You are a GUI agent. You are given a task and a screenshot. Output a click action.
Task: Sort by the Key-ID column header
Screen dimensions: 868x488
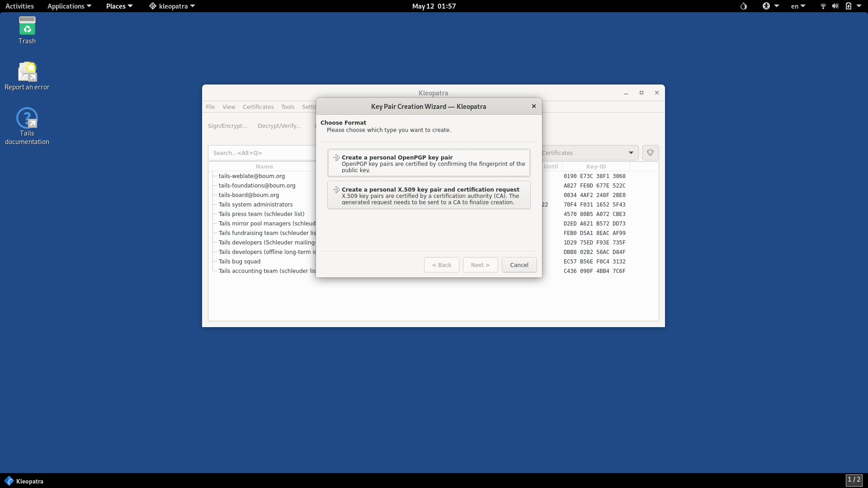pyautogui.click(x=596, y=167)
